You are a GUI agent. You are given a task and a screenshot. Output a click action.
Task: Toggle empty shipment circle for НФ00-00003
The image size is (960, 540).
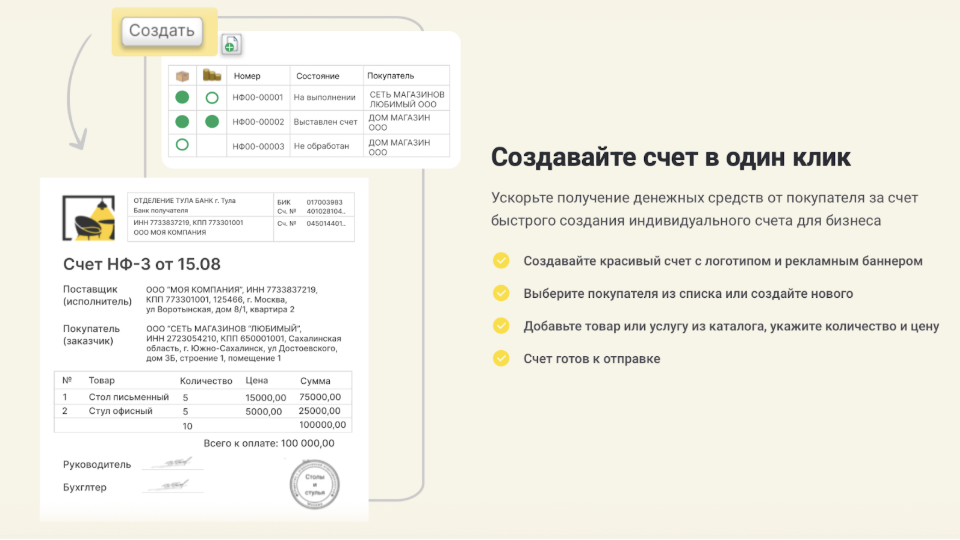pos(182,145)
